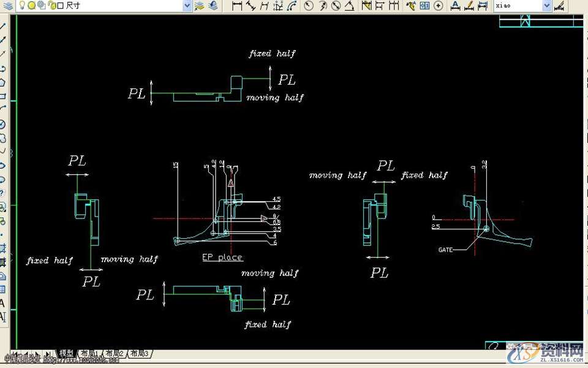Toggle layer freeze sun icon

click(x=31, y=6)
